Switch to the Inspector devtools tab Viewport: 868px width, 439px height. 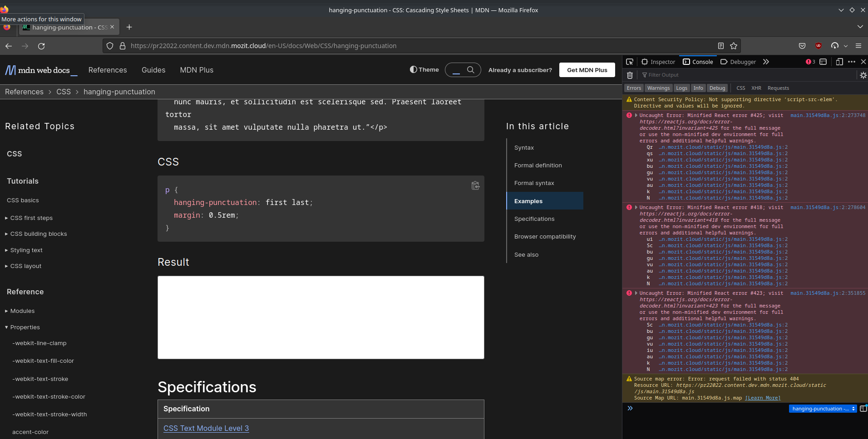coord(658,62)
